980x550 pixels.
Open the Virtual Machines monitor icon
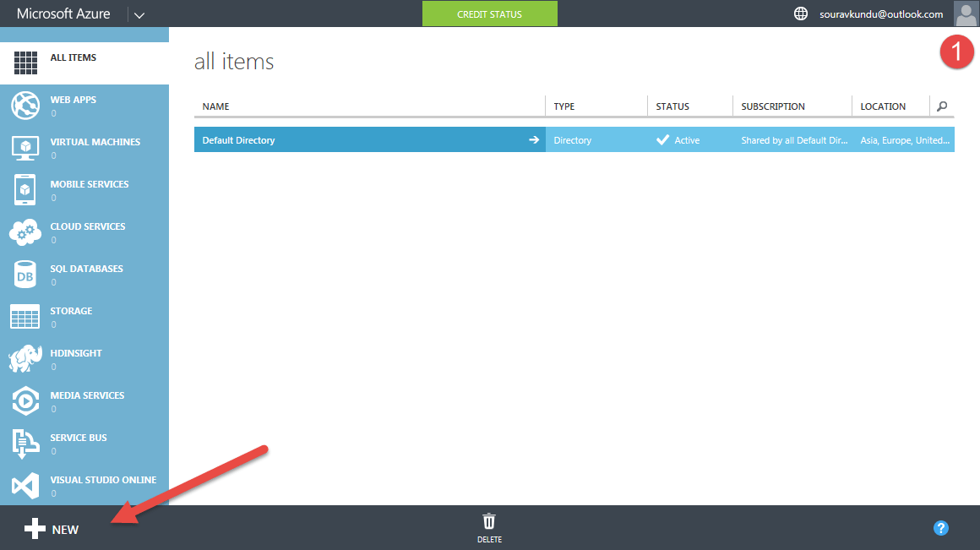pos(25,148)
